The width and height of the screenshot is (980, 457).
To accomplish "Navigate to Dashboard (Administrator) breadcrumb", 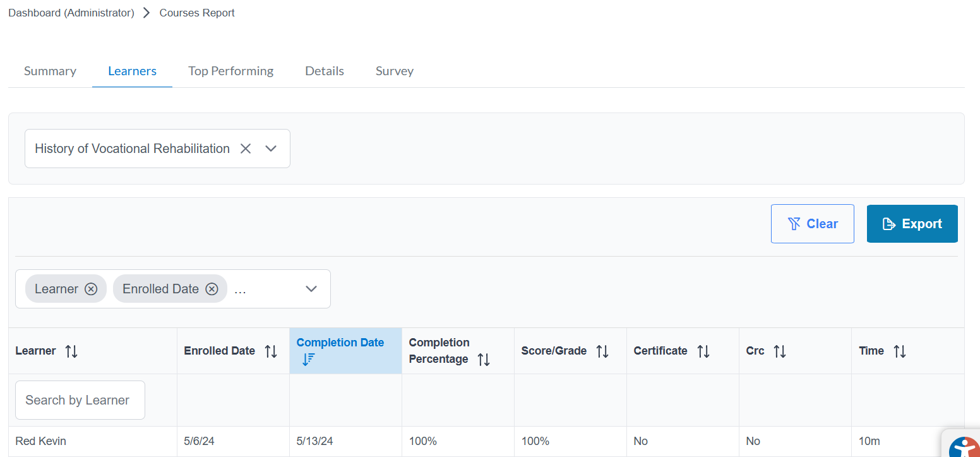I will point(71,13).
